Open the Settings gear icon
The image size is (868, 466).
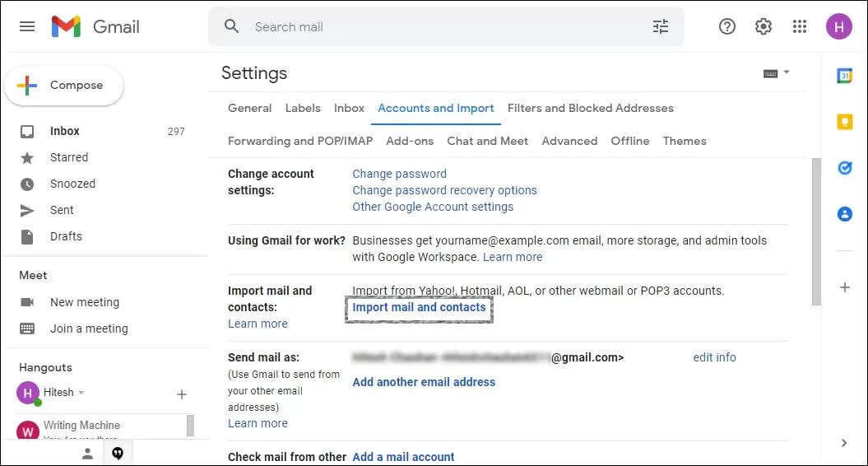[764, 26]
